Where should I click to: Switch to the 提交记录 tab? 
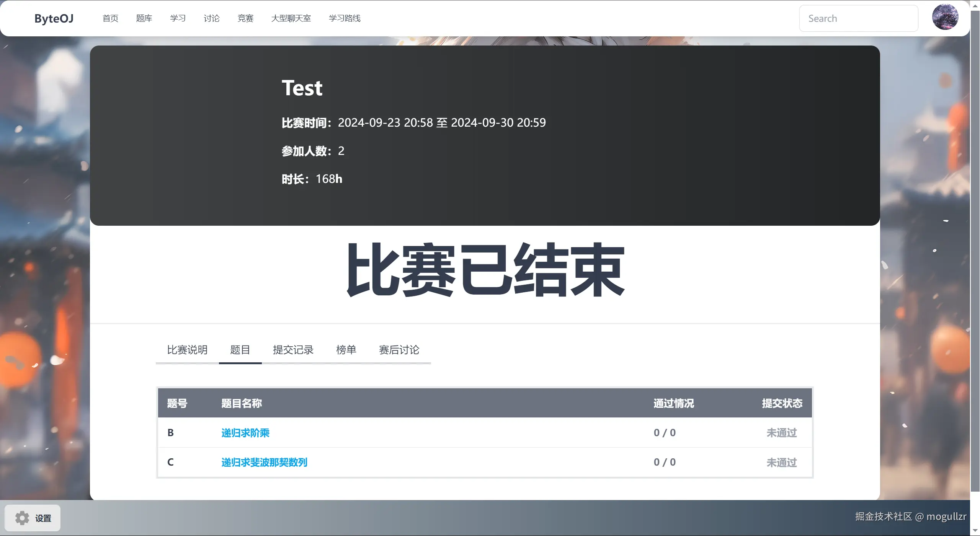[x=293, y=350]
